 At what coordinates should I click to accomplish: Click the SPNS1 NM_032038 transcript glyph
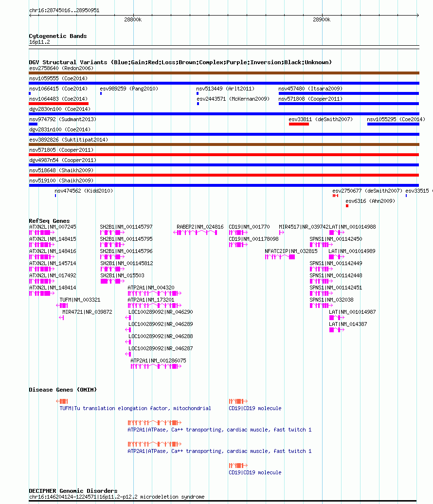[321, 306]
